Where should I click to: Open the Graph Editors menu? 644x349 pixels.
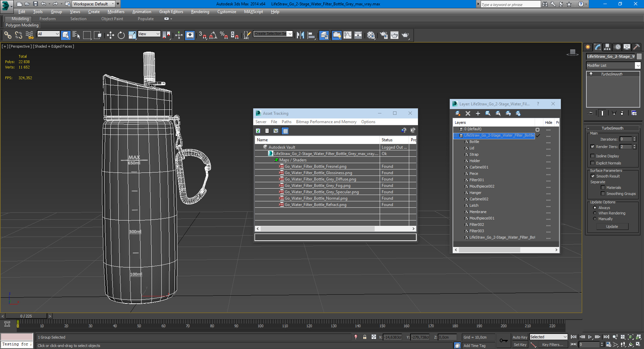pyautogui.click(x=171, y=12)
